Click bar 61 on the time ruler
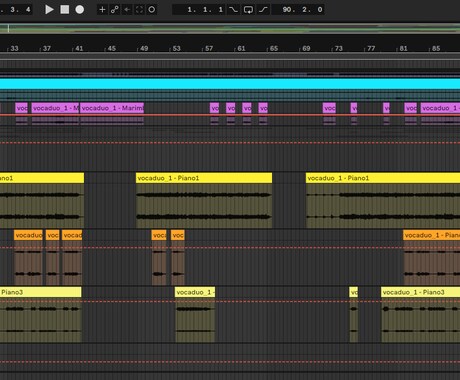Viewport: 460px width, 380px height. (241, 49)
